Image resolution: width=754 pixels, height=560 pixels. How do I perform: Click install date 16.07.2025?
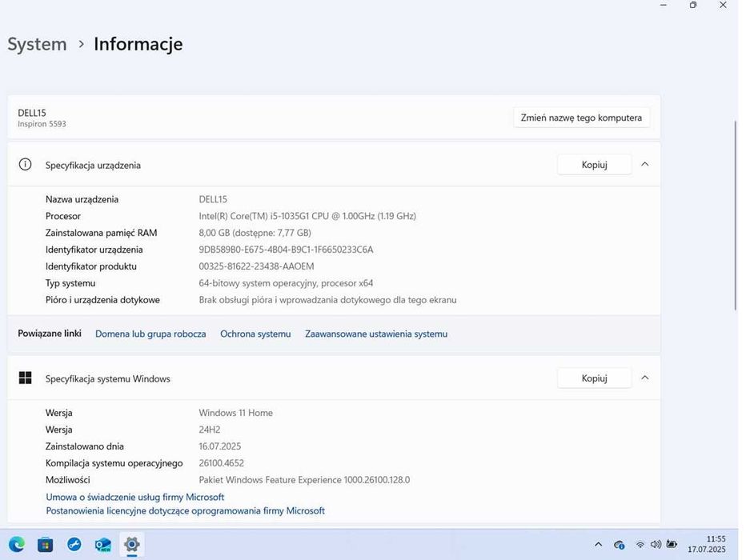tap(220, 446)
